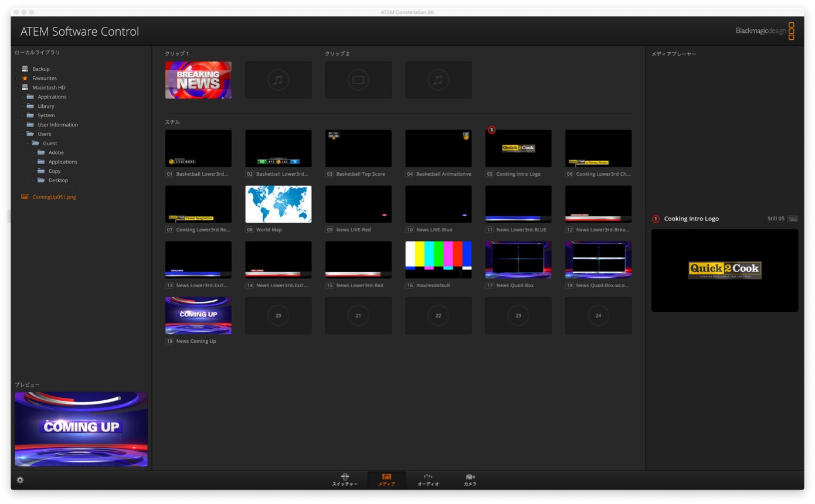Click the still image icon next to Still 05
Image resolution: width=815 pixels, height=504 pixels.
coord(792,219)
